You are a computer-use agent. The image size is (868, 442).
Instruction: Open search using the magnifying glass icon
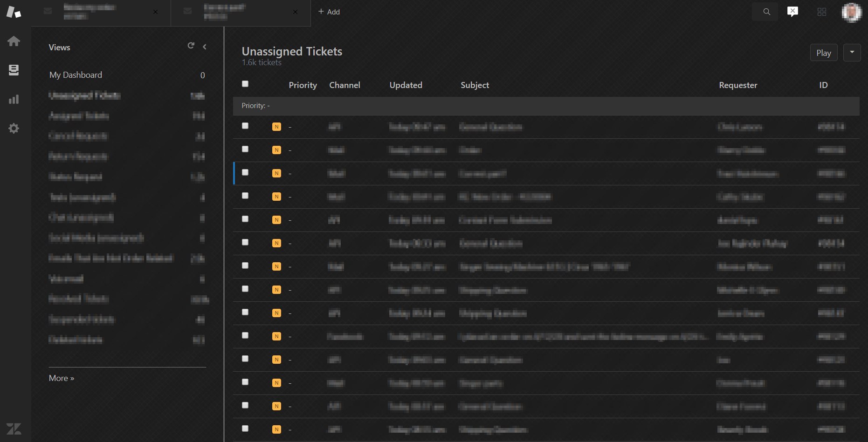765,12
